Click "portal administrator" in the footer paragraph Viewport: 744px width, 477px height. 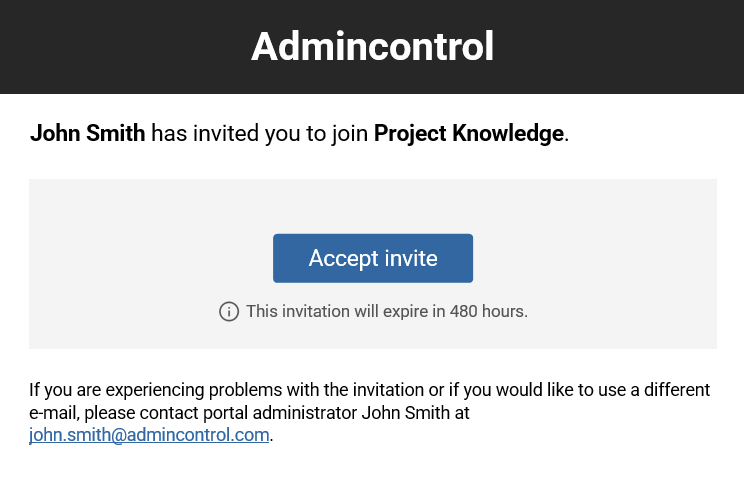pos(280,413)
